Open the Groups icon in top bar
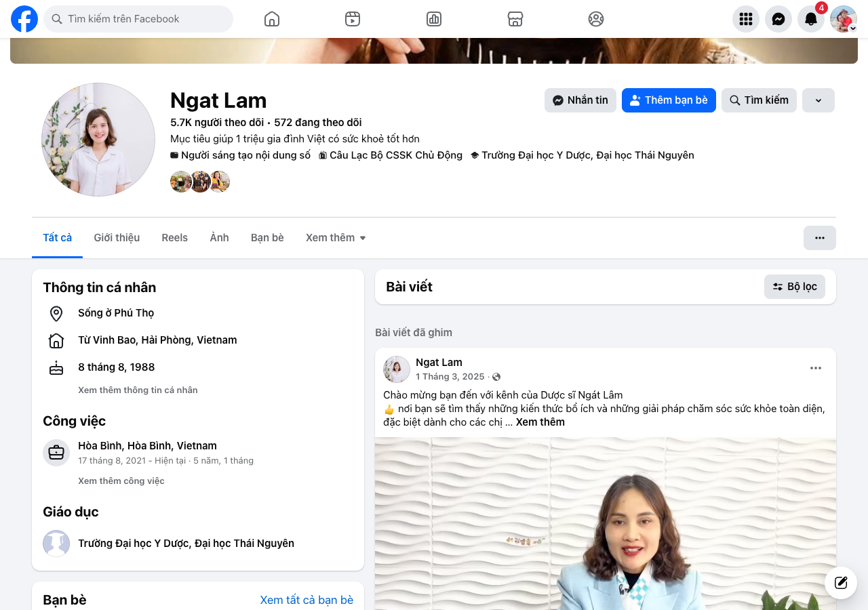Viewport: 868px width, 610px height. pos(596,19)
